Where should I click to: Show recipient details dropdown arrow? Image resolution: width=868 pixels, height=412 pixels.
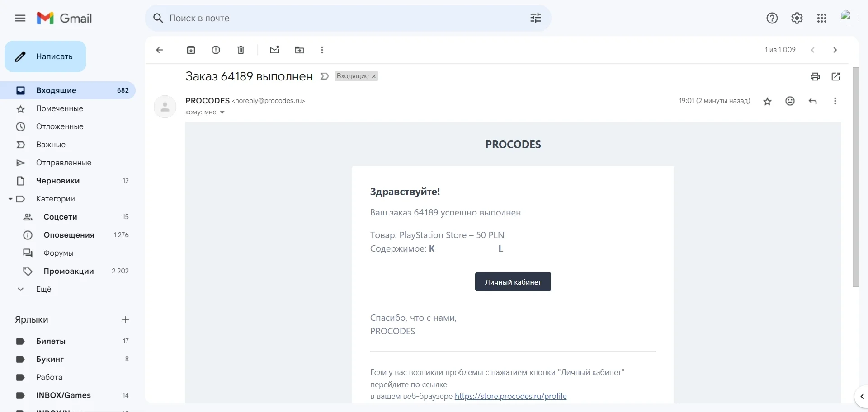222,112
